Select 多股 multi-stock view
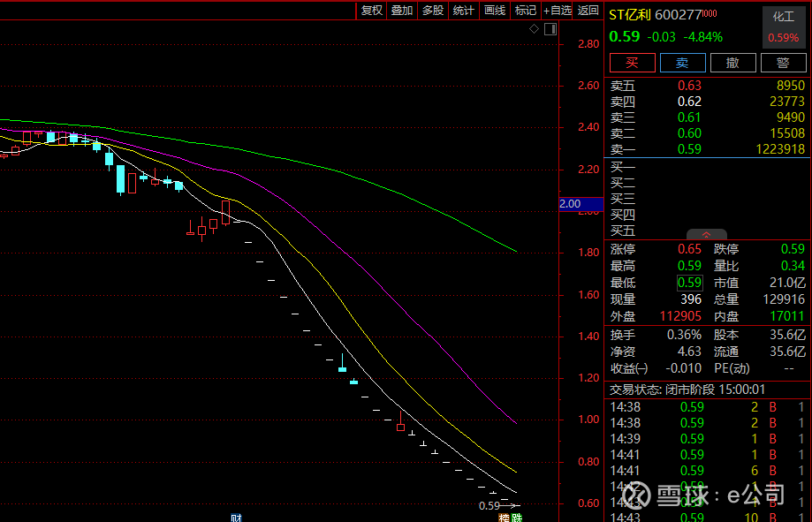 [x=433, y=11]
